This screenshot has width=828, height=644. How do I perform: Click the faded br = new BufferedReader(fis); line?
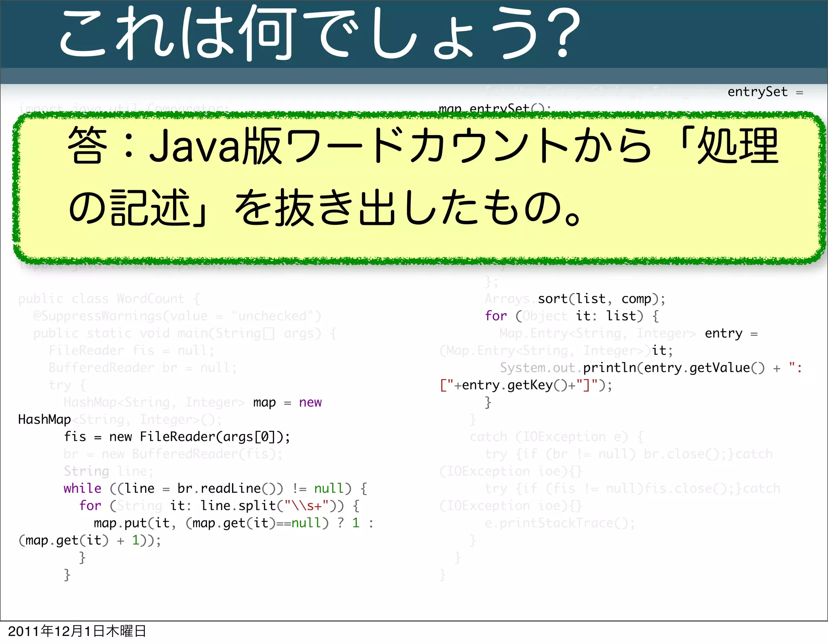pyautogui.click(x=173, y=454)
